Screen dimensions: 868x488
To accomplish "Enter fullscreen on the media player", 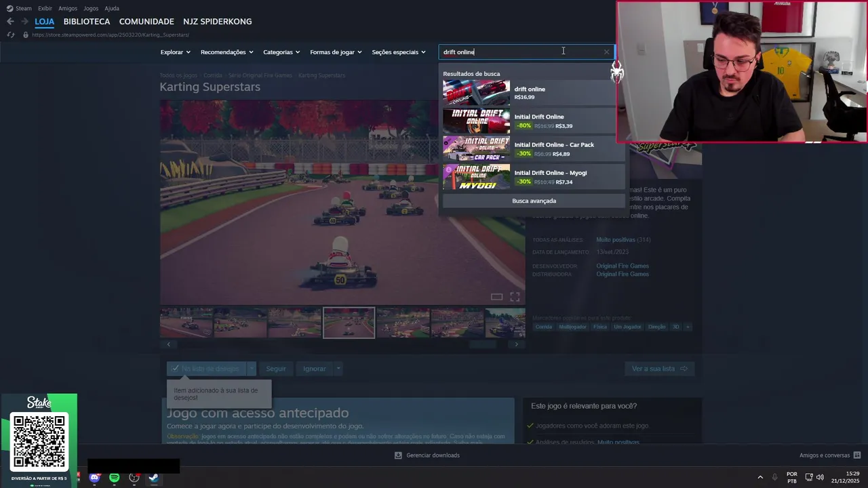I will coord(515,297).
